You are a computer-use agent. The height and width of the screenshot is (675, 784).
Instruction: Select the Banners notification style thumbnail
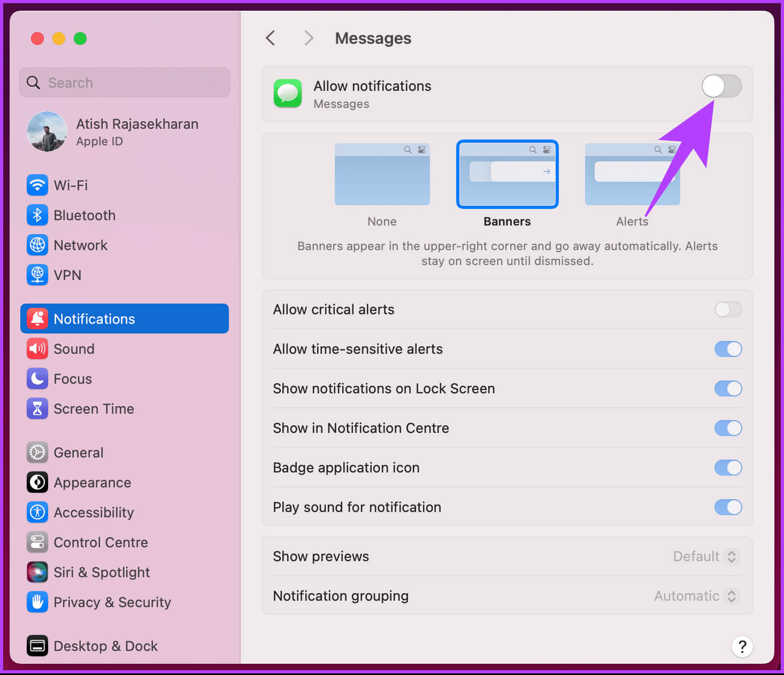click(508, 174)
